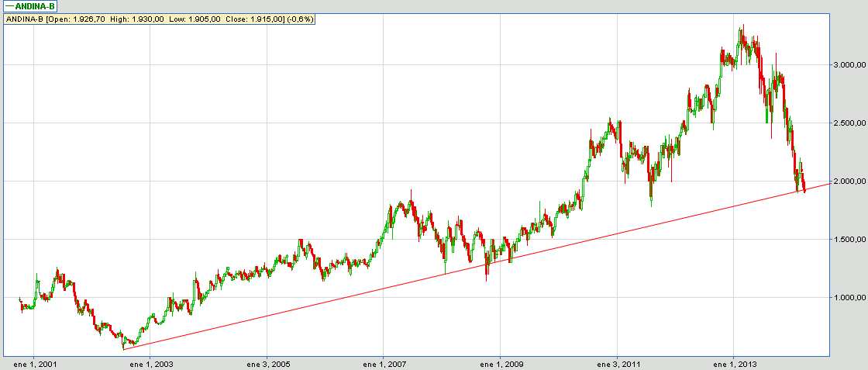This screenshot has width=868, height=370.
Task: Click the 3.000,00 price axis label
Action: point(849,65)
